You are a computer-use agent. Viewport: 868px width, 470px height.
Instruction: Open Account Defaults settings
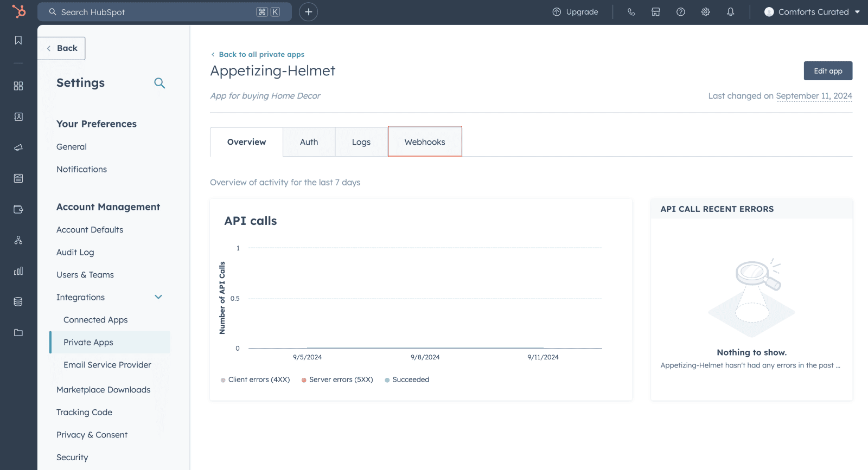[x=90, y=230]
